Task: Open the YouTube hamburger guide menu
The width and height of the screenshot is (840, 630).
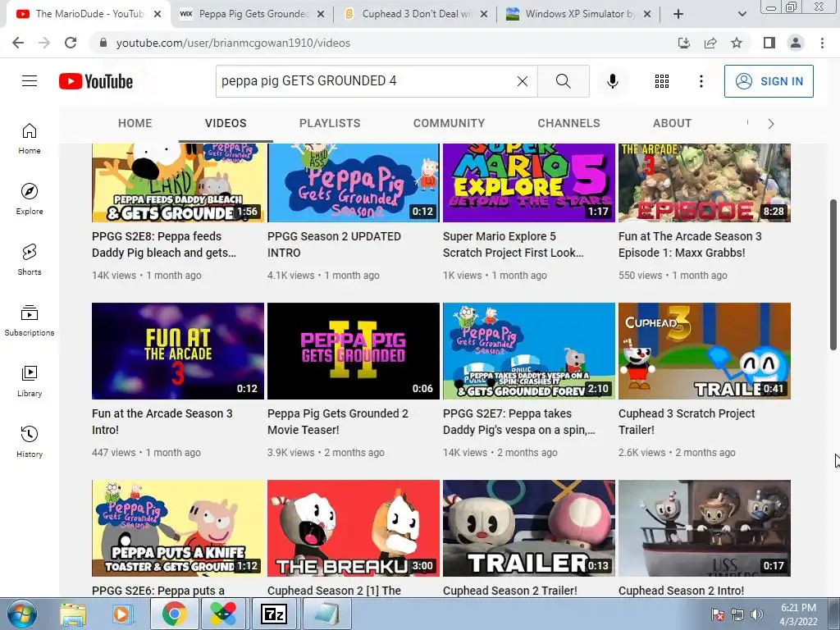Action: (x=30, y=81)
